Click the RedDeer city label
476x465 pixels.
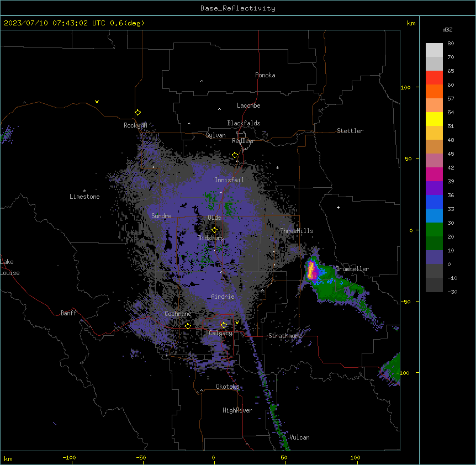[x=243, y=141]
